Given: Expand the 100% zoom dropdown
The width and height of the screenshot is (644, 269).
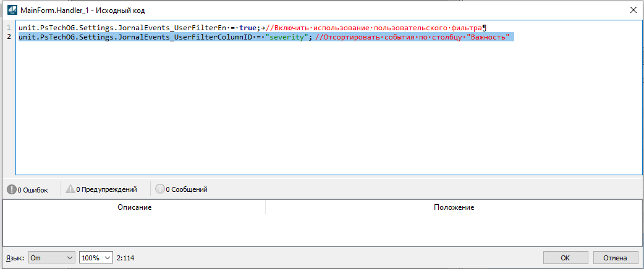Looking at the screenshot, I should tap(96, 257).
